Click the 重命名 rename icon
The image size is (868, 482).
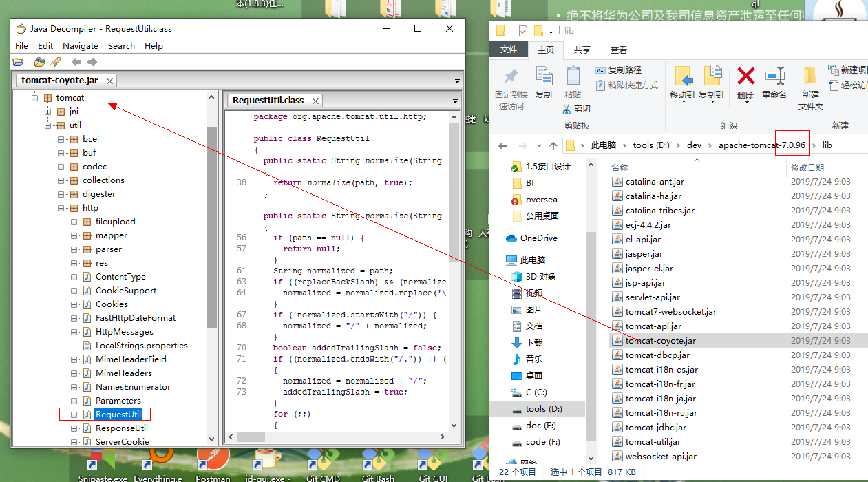coord(775,76)
